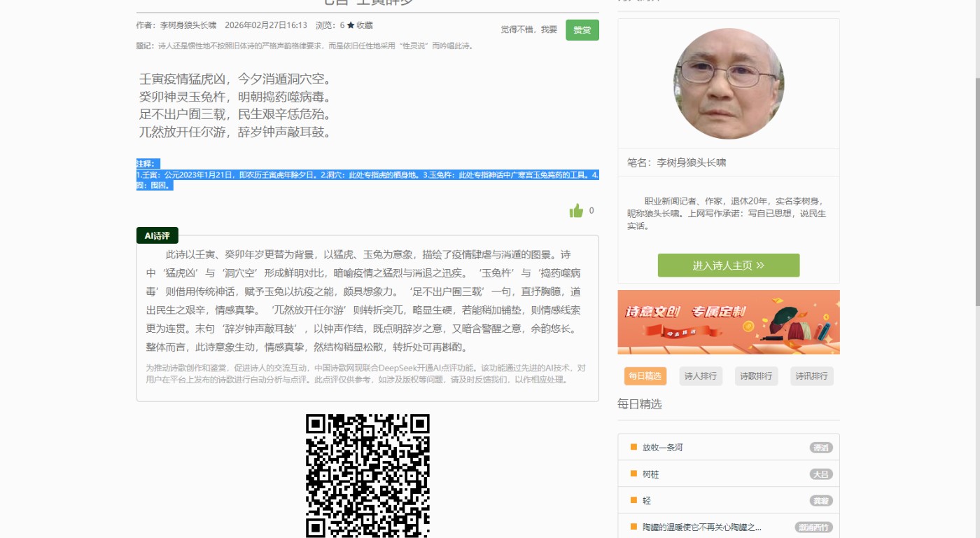The width and height of the screenshot is (980, 538).
Task: Open the 诗讯排行 ranking tab
Action: point(811,376)
